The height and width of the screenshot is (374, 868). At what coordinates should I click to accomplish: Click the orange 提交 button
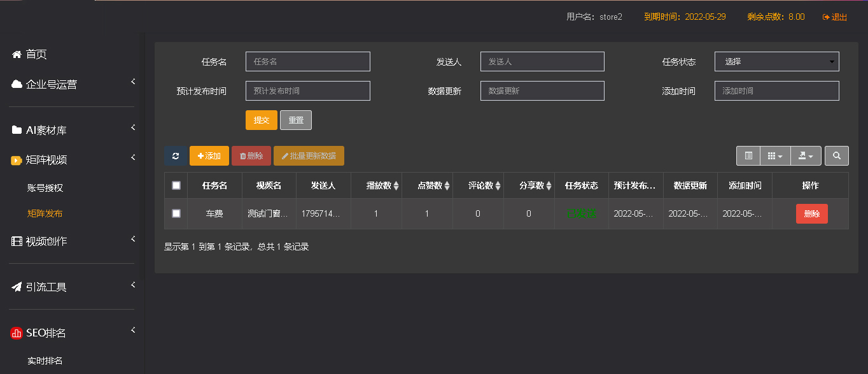pyautogui.click(x=262, y=120)
